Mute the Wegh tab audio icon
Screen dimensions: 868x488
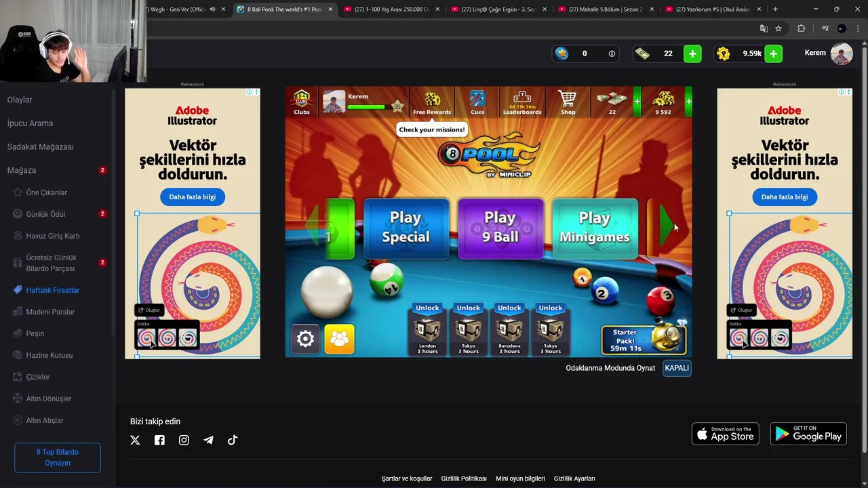(x=212, y=9)
